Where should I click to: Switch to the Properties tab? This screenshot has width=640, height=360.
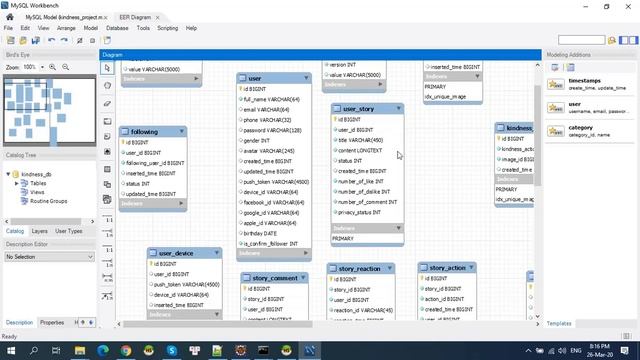pos(52,322)
